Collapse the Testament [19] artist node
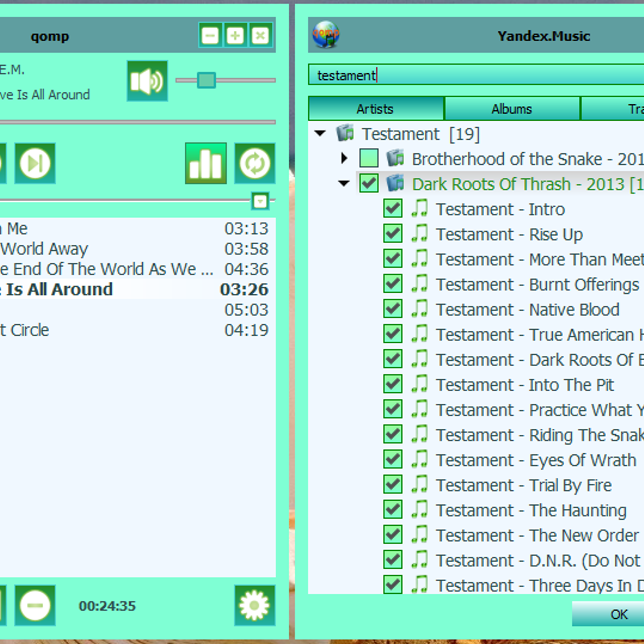The height and width of the screenshot is (644, 644). point(320,133)
